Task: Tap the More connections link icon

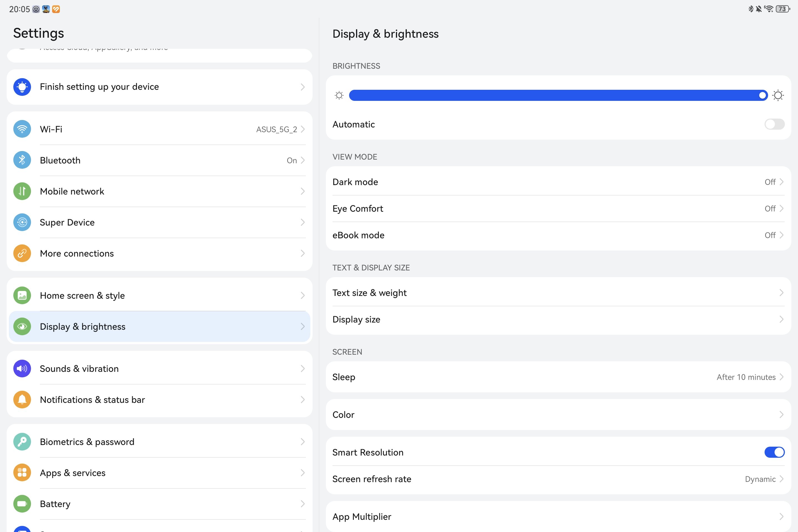Action: click(22, 254)
